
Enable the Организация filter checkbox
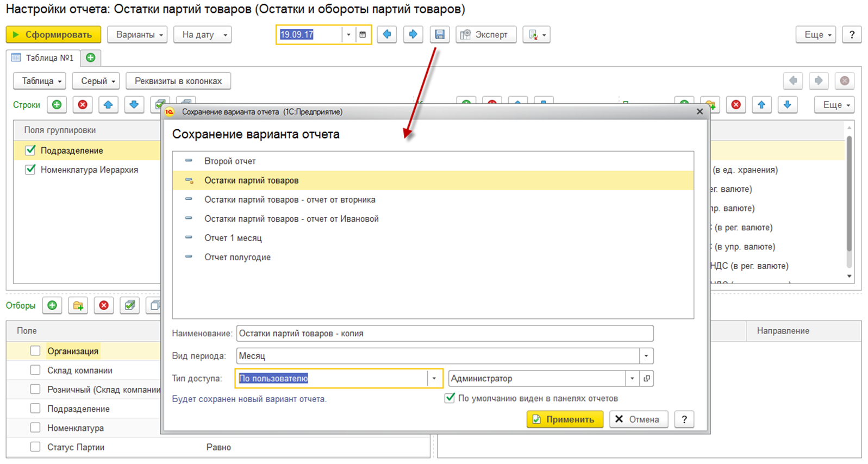click(x=35, y=351)
